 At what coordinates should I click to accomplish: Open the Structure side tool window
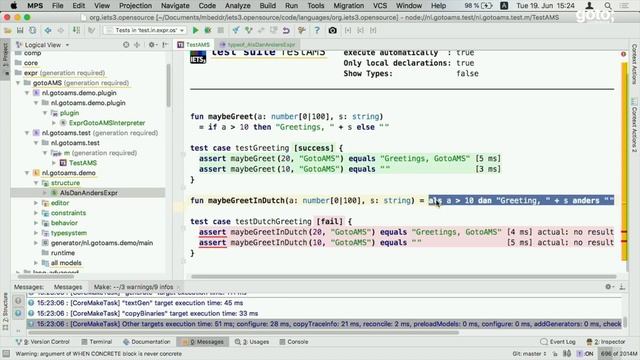pos(5,311)
